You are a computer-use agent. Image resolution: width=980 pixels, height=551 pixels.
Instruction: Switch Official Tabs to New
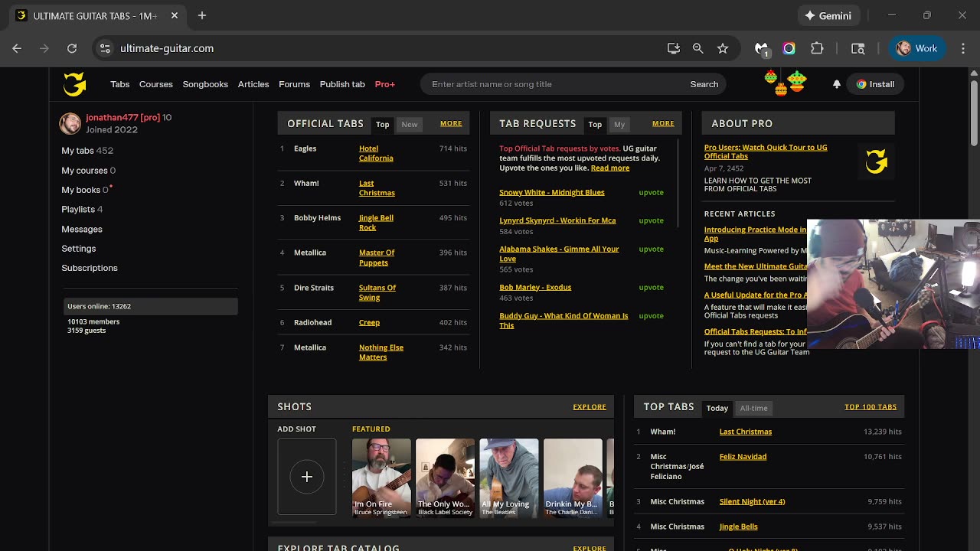pyautogui.click(x=410, y=124)
